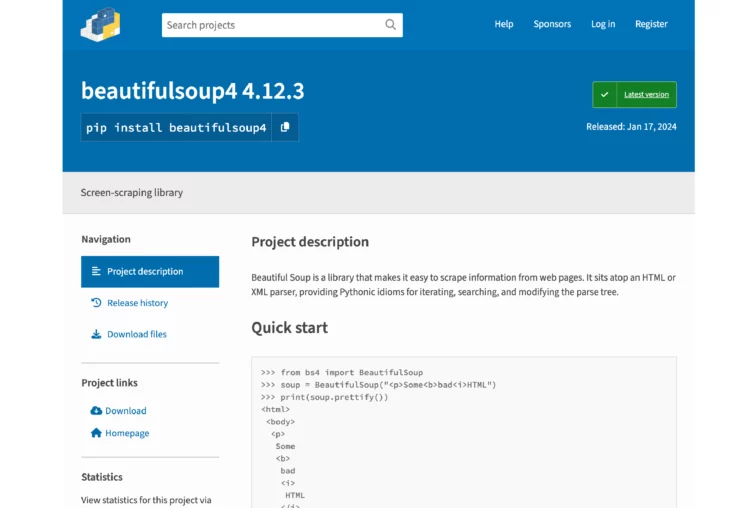Switch to Download files tab
744x508 pixels.
pos(137,334)
